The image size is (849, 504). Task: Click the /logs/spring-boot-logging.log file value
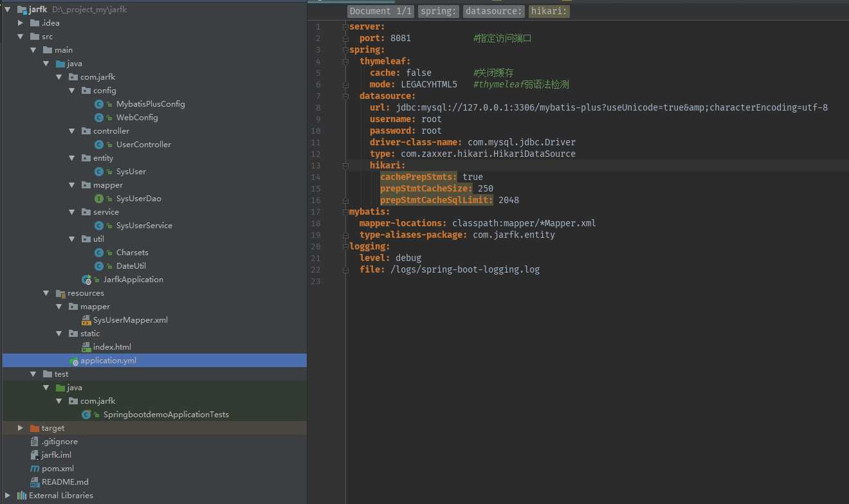click(465, 269)
